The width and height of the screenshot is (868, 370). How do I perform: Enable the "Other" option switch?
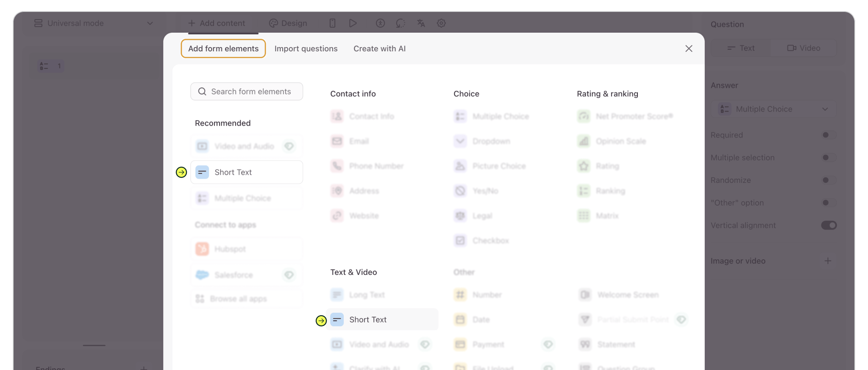pos(829,203)
